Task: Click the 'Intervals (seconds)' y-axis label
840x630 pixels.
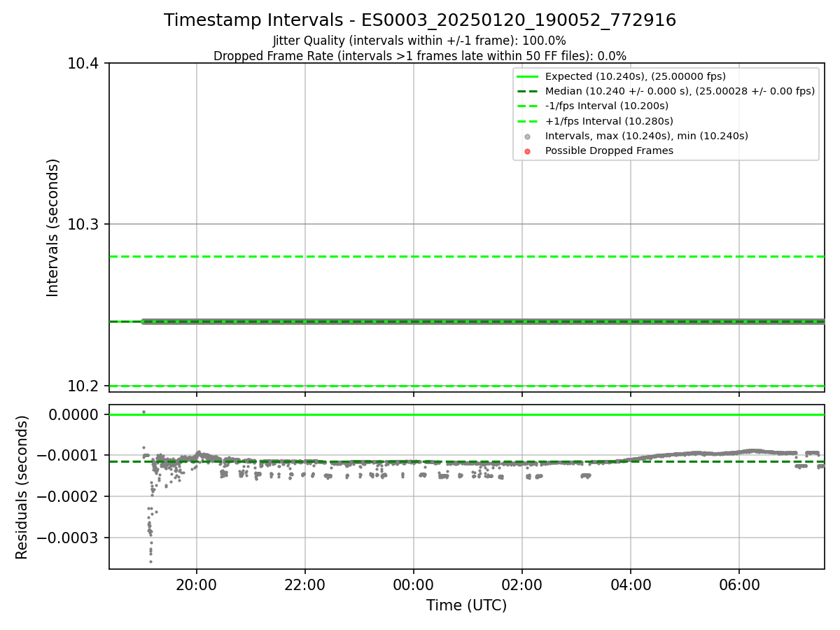Action: [x=53, y=227]
